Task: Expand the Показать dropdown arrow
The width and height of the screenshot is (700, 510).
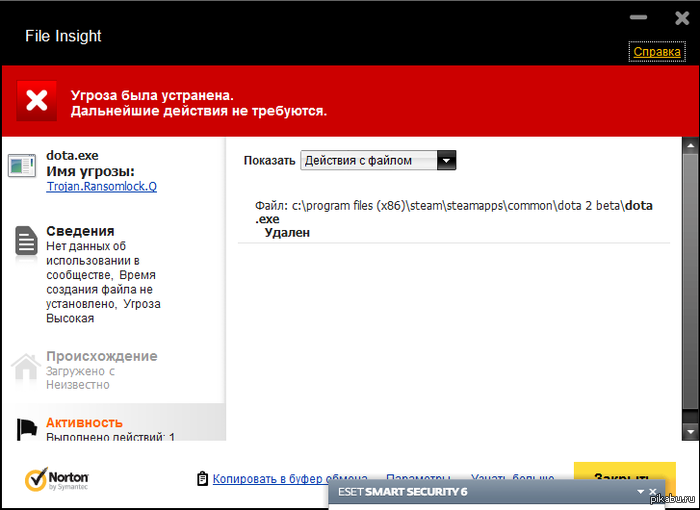Action: tap(446, 160)
